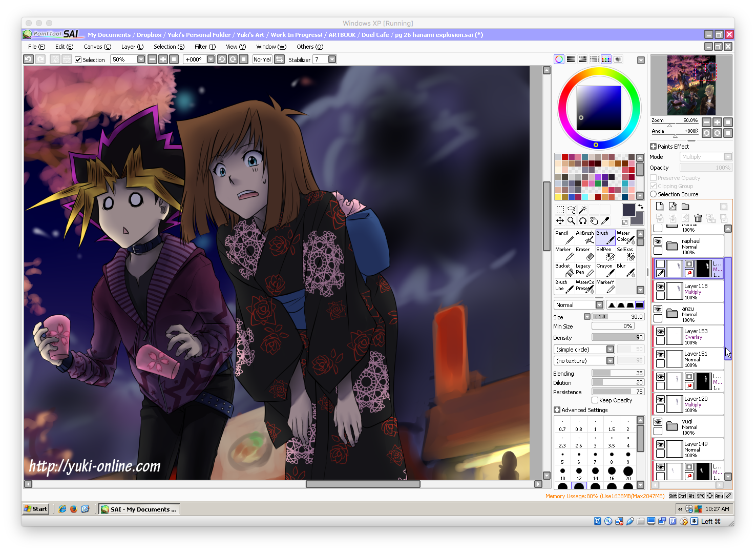Toggle the color wheel panel icon
This screenshot has height=552, width=756.
pyautogui.click(x=559, y=59)
